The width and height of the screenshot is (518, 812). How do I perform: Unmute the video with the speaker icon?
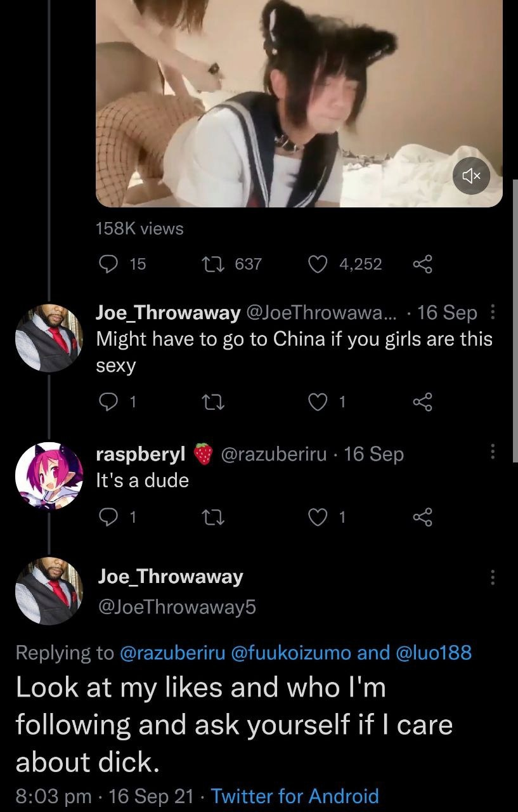[x=472, y=174]
